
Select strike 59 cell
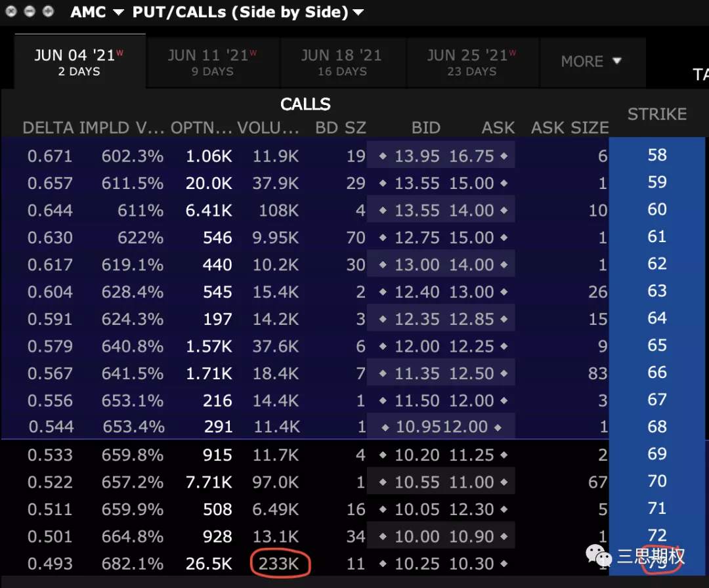pyautogui.click(x=657, y=182)
